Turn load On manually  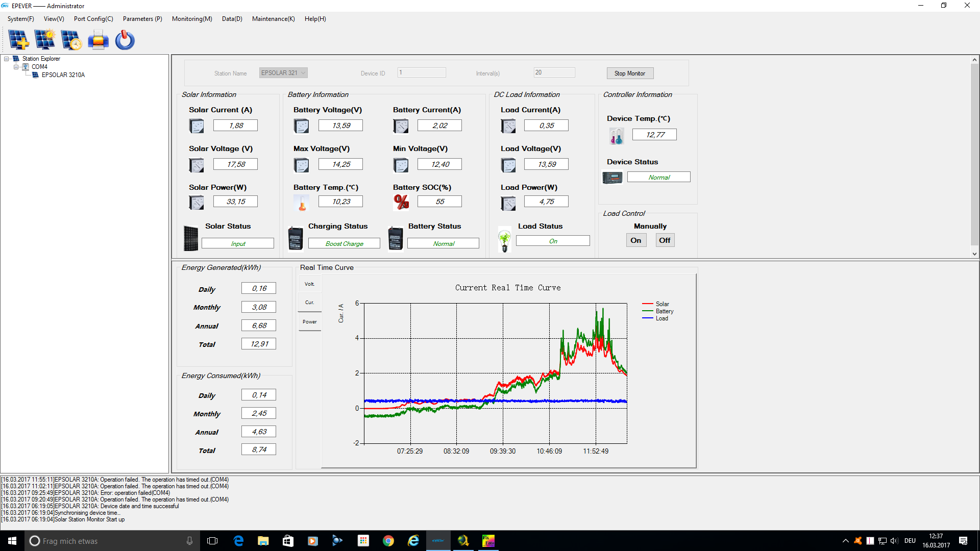point(636,240)
